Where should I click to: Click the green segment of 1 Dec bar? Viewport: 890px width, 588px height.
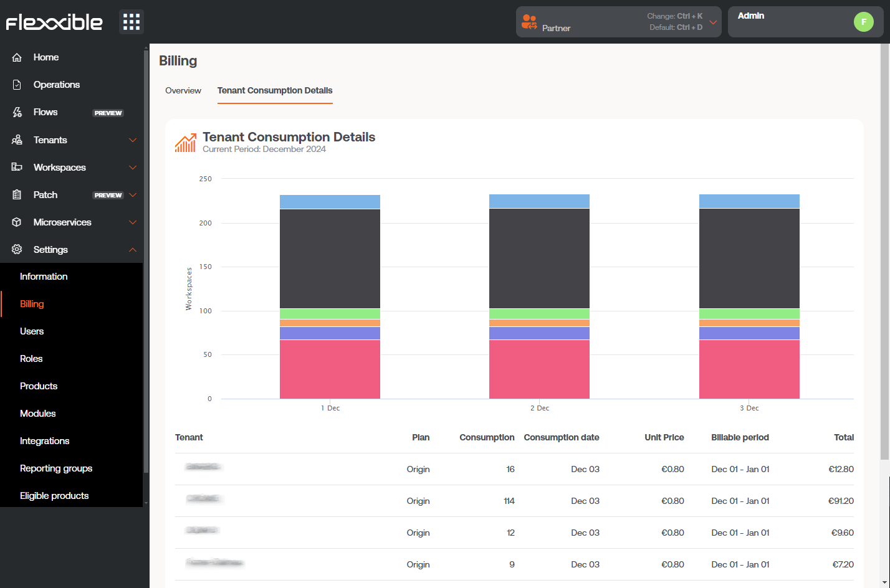tap(330, 314)
